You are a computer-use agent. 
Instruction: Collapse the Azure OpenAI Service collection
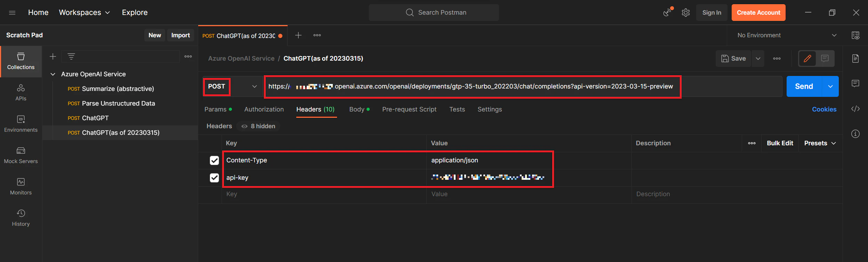53,74
